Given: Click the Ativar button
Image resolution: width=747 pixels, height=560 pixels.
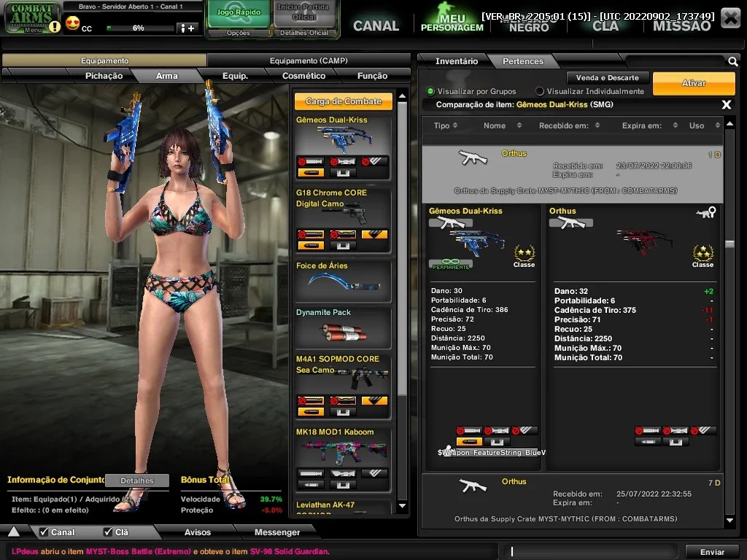Looking at the screenshot, I should click(x=694, y=83).
